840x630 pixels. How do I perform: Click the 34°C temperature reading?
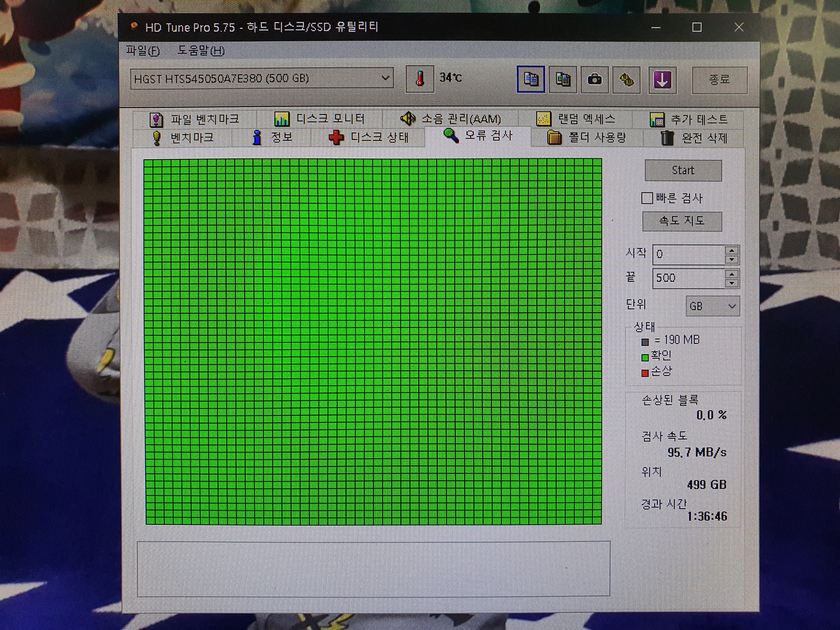pyautogui.click(x=451, y=77)
